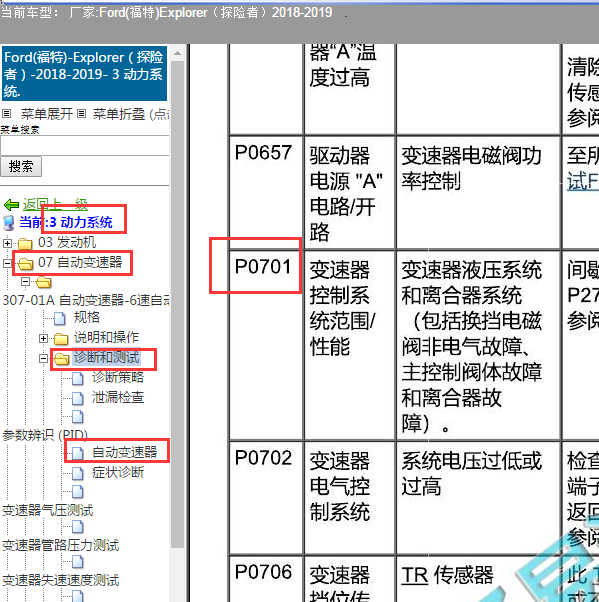Click the 诊断和测试 folder icon

[x=61, y=359]
